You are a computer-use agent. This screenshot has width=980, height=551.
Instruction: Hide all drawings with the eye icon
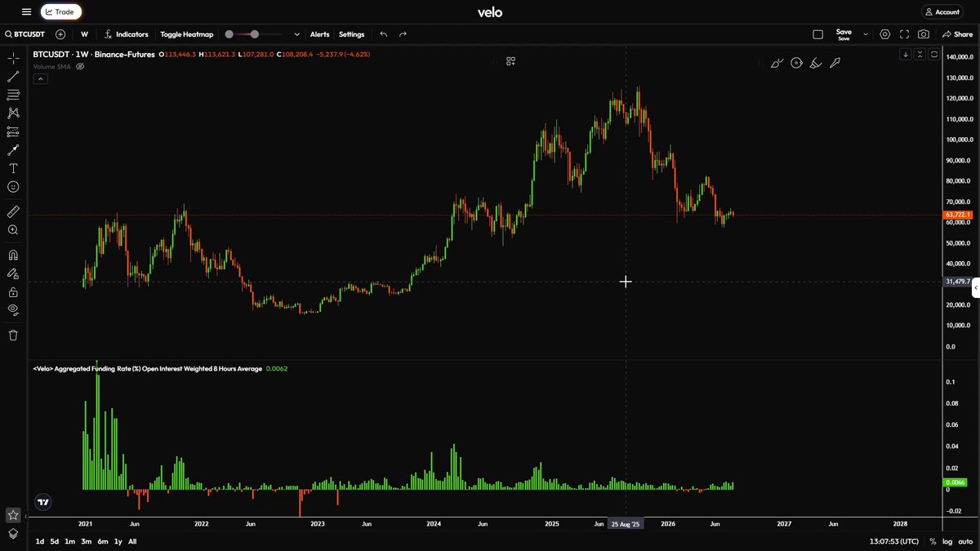click(13, 309)
